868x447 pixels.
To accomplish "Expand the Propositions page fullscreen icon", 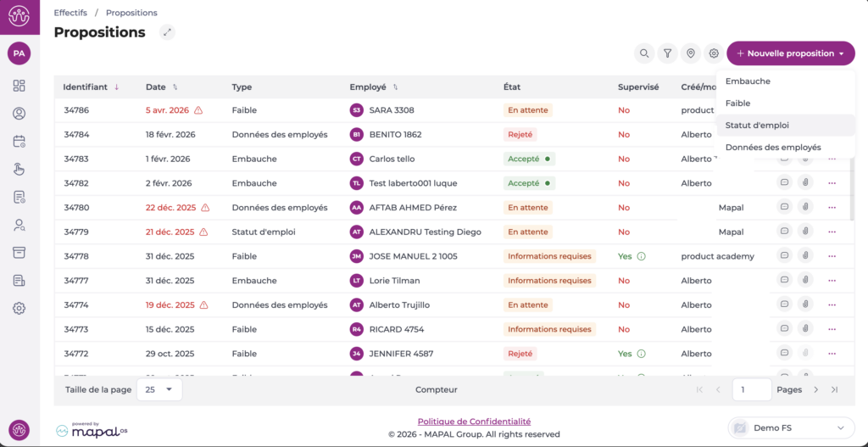I will click(168, 32).
